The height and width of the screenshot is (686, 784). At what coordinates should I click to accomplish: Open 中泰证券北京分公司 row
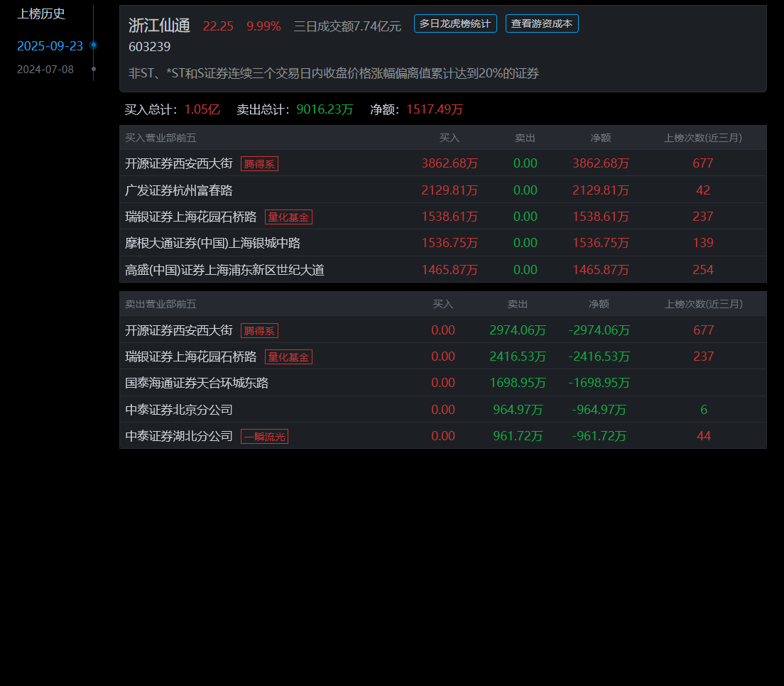tap(442, 410)
